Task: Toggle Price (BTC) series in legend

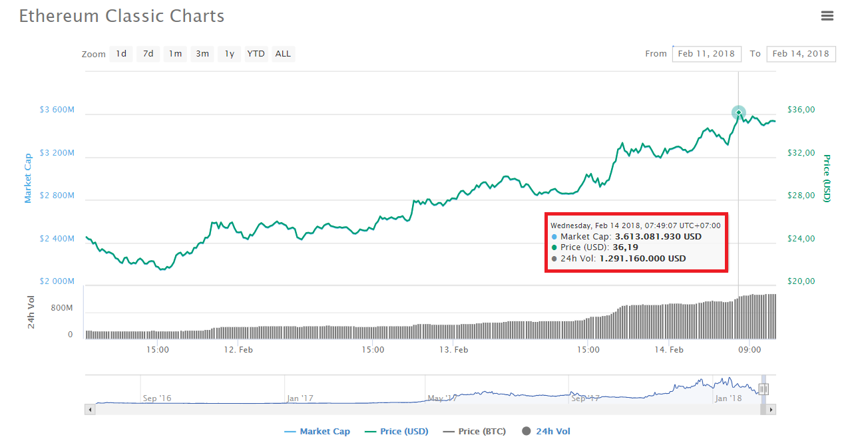Action: pyautogui.click(x=474, y=432)
